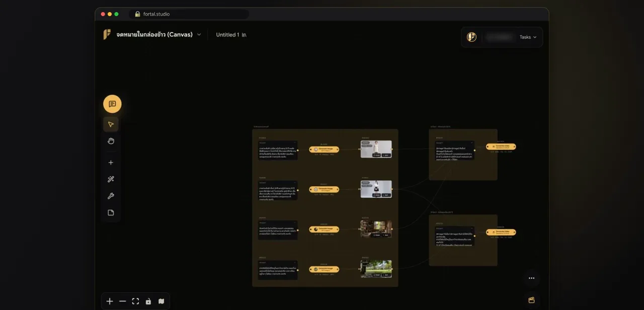Click the first Generate Image node
The height and width of the screenshot is (310, 644).
click(324, 149)
